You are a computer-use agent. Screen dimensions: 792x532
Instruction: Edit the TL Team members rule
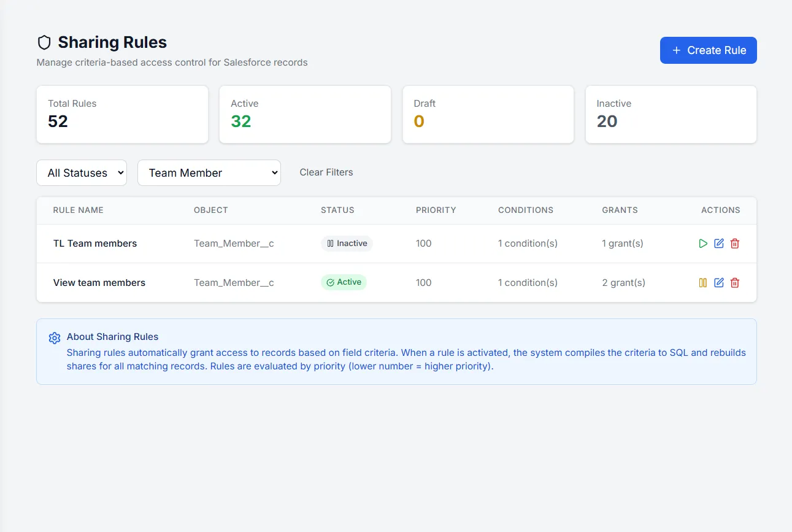[x=719, y=244]
